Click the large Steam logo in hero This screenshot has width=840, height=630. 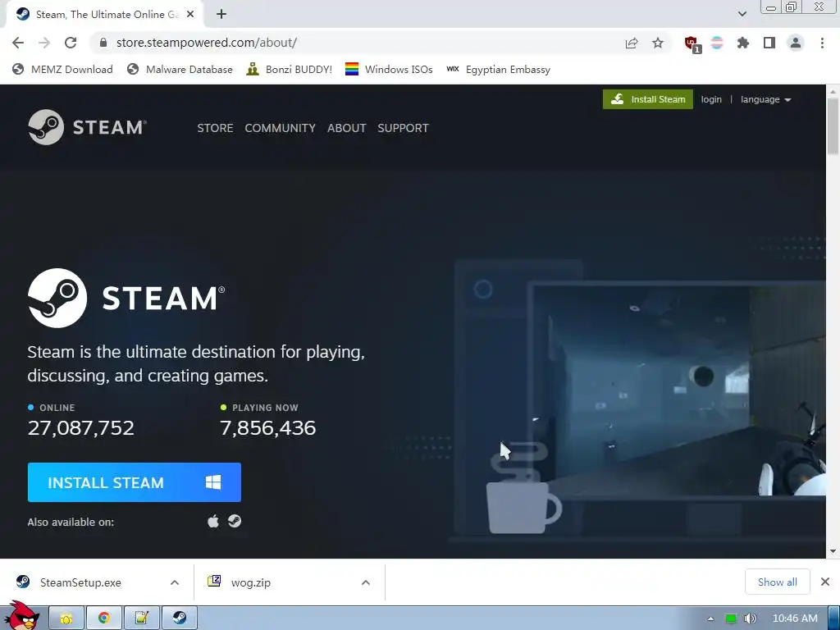coord(126,298)
